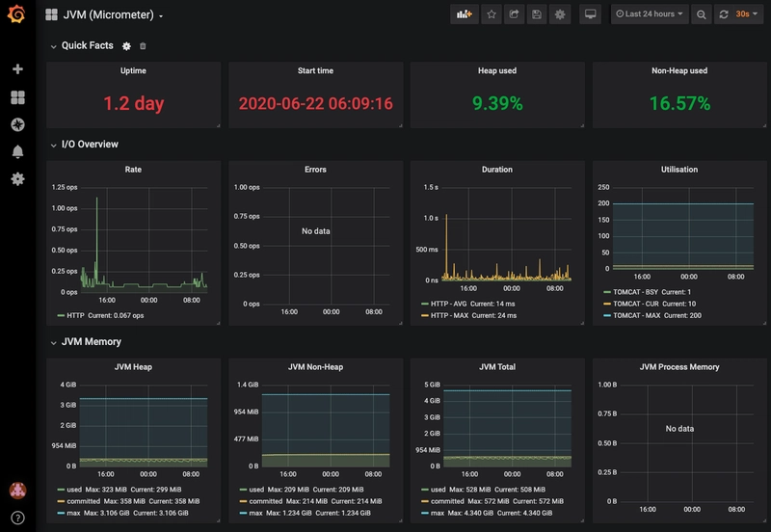Click the Add panel toolbar icon

click(465, 14)
